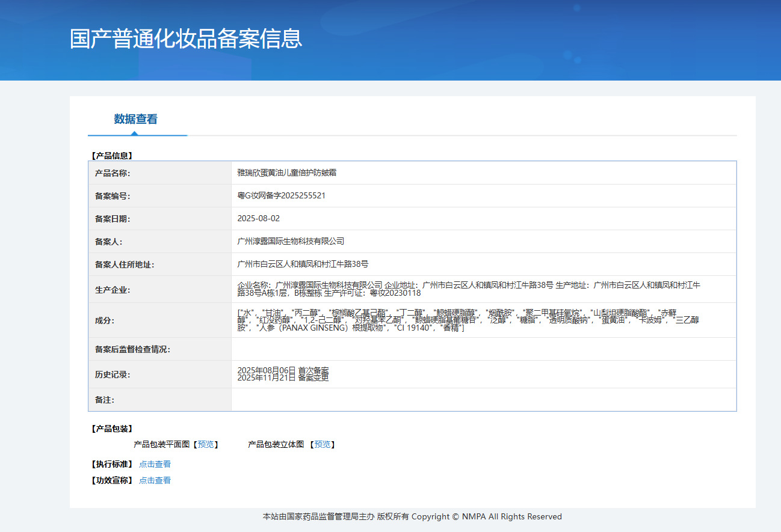The height and width of the screenshot is (532, 781).
Task: Preview the 产品包装立体图 image
Action: pyautogui.click(x=322, y=444)
